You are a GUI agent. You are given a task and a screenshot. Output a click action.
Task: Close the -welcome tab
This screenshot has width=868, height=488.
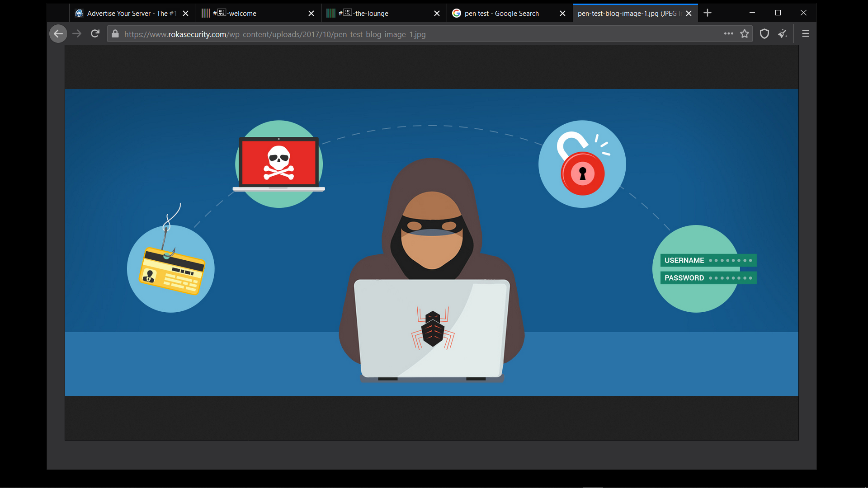click(x=311, y=14)
